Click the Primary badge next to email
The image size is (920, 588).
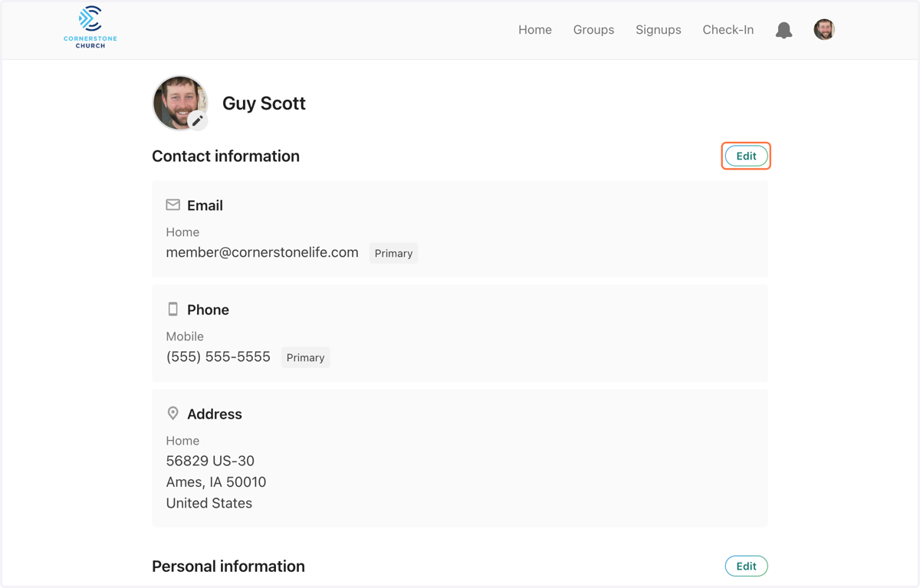[393, 253]
